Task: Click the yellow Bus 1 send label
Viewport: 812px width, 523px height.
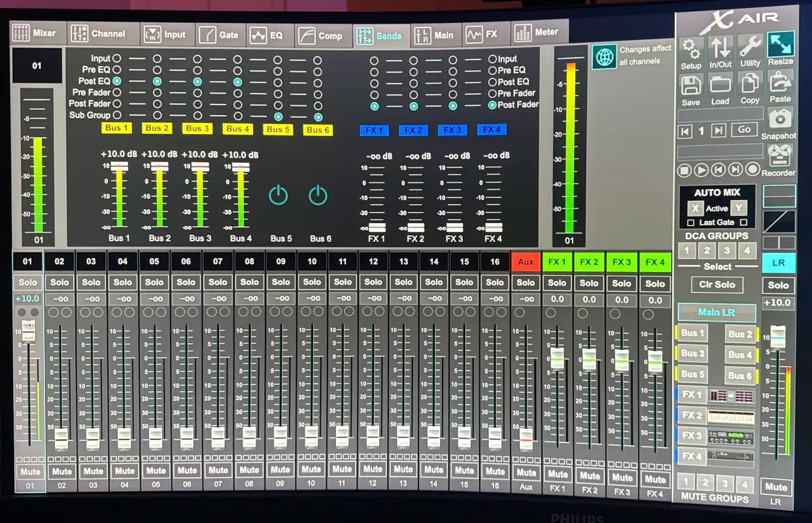Action: (x=117, y=128)
